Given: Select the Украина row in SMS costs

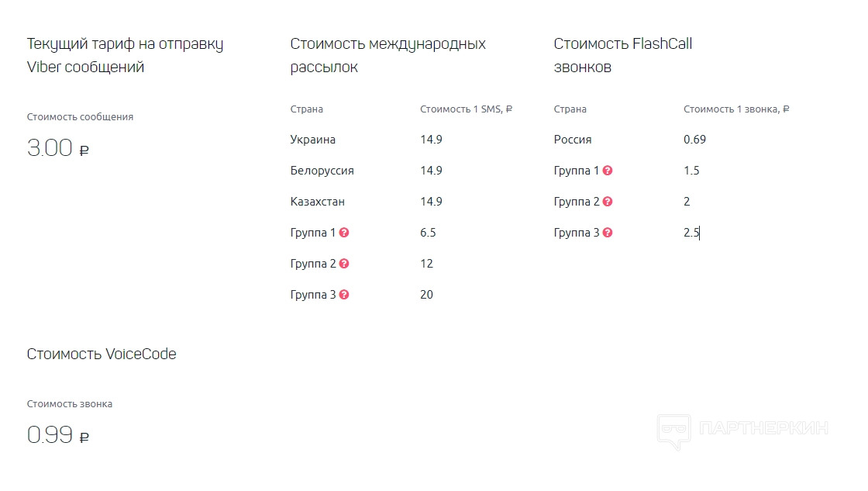Looking at the screenshot, I should coord(313,140).
